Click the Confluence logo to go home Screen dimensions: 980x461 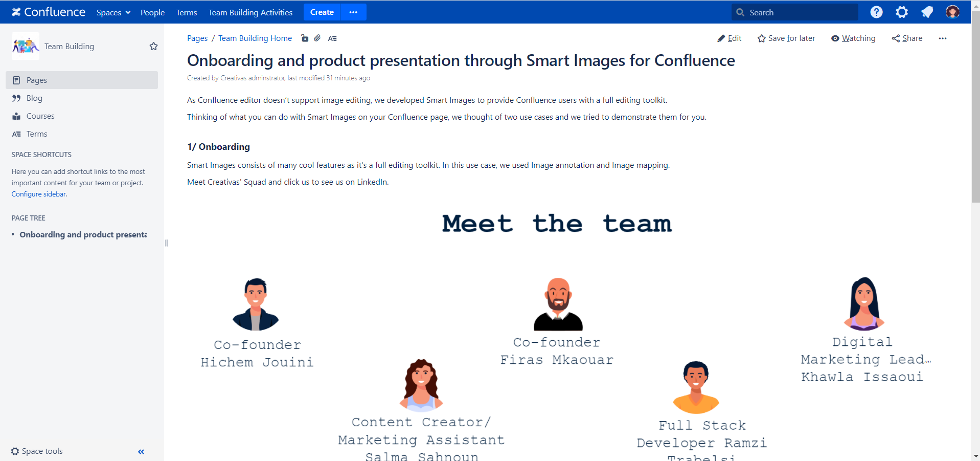49,12
